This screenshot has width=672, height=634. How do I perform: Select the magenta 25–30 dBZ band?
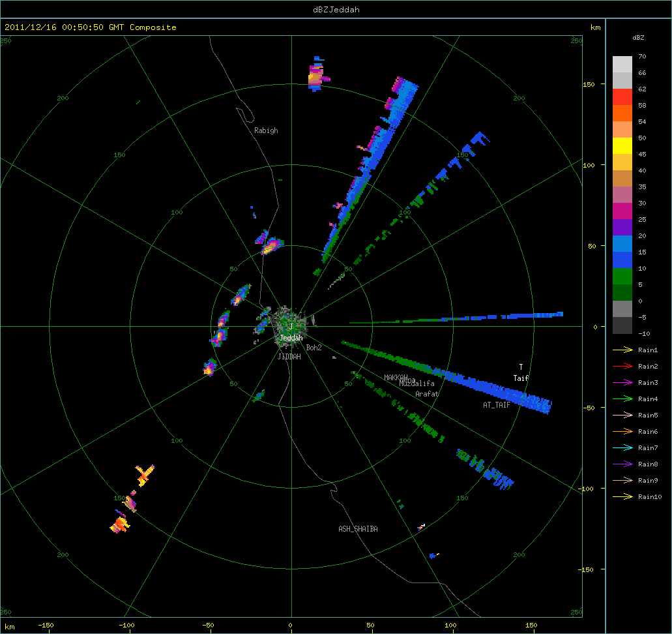[622, 211]
